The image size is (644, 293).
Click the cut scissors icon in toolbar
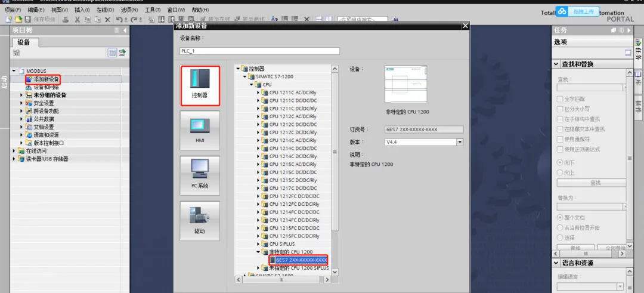78,19
